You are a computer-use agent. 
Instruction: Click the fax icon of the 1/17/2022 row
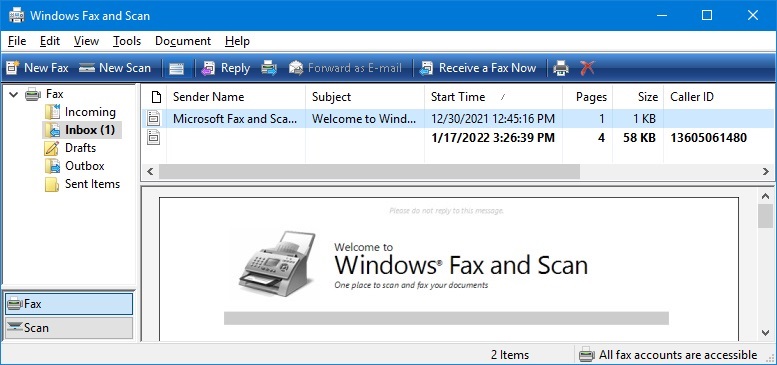(x=154, y=138)
